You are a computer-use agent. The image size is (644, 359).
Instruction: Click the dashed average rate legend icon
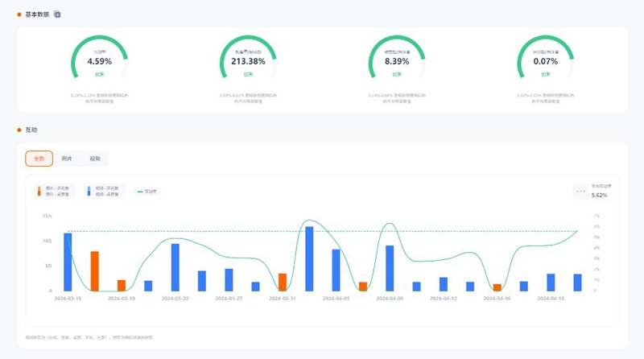581,192
